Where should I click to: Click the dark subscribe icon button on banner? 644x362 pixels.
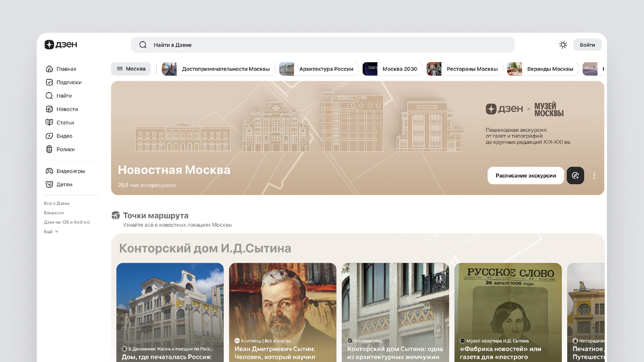(x=575, y=175)
